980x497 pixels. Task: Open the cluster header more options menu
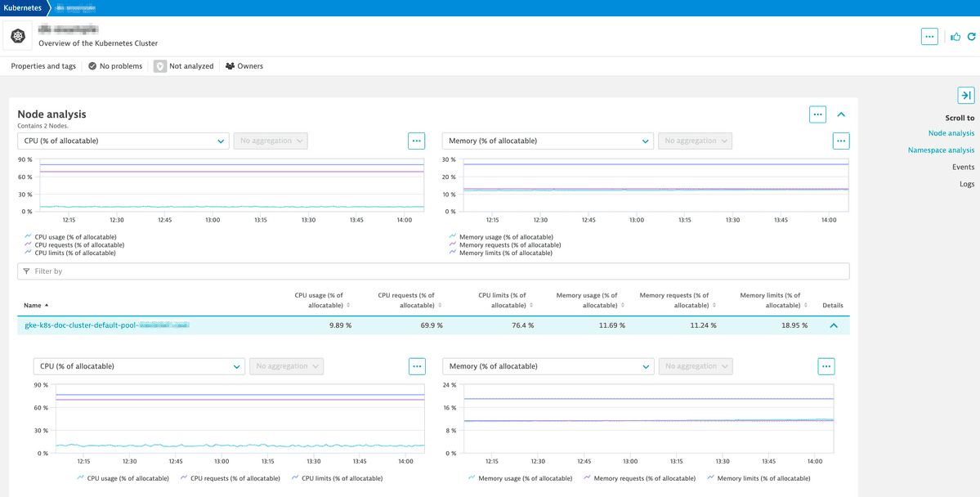coord(929,37)
